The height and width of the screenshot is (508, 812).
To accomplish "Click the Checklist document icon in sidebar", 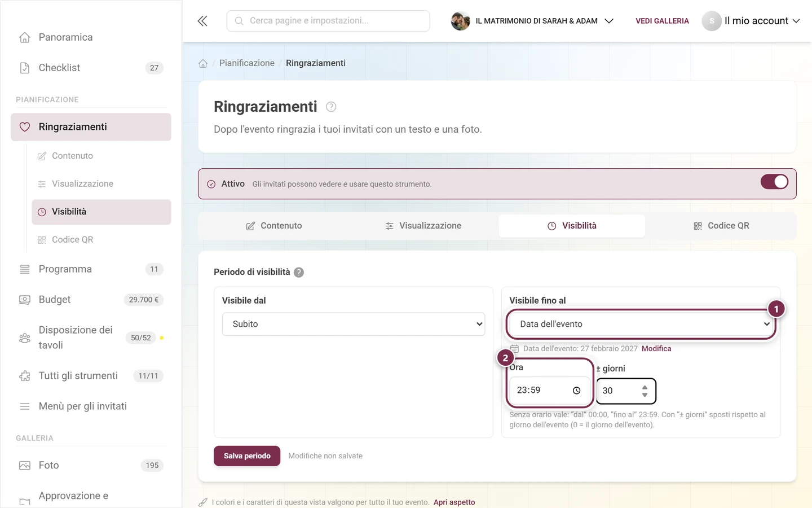I will pos(25,68).
